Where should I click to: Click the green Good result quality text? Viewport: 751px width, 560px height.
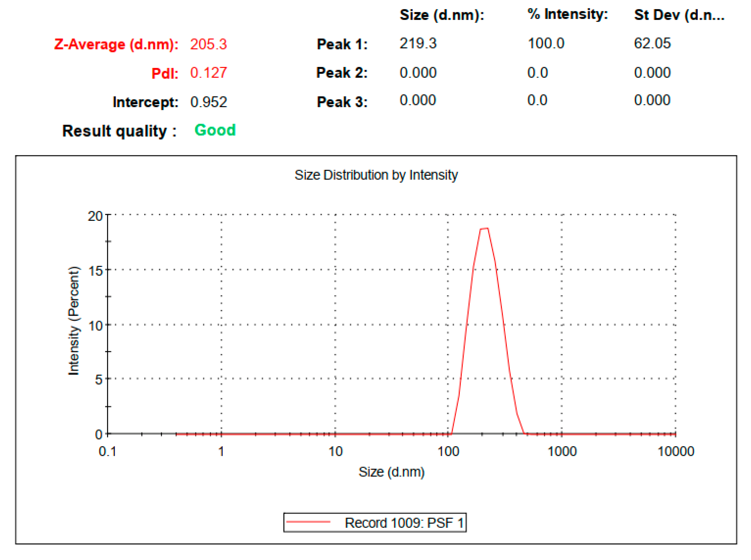click(215, 130)
